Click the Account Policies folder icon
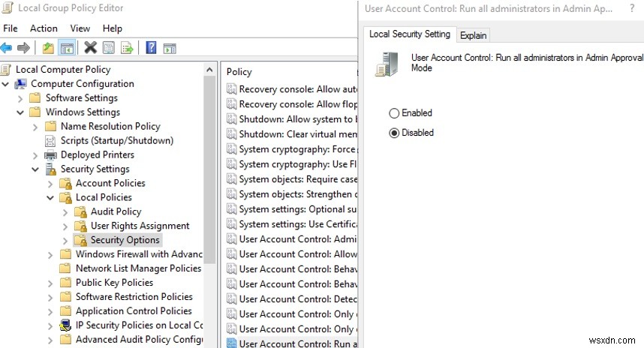 coord(66,184)
